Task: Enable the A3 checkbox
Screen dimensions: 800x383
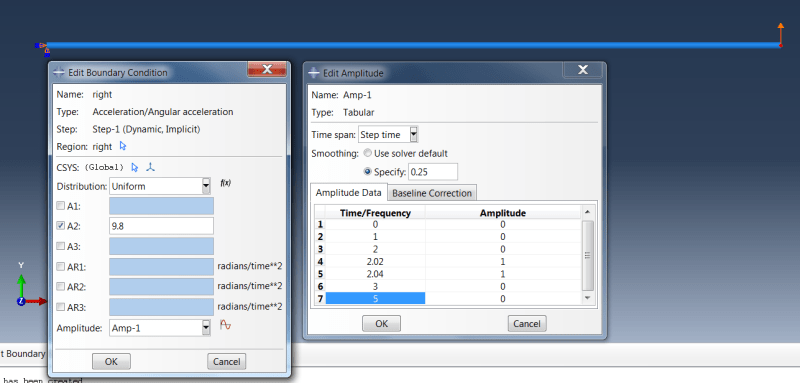Action: 60,246
